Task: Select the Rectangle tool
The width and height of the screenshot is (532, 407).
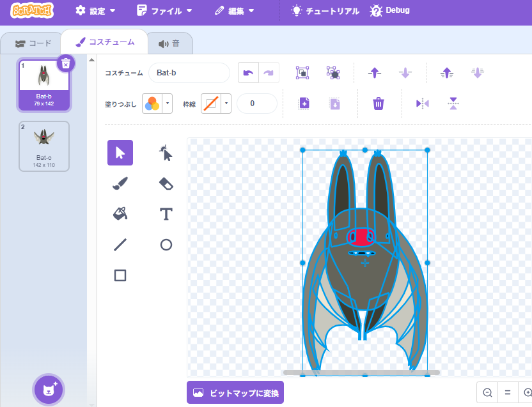Action: pyautogui.click(x=120, y=275)
